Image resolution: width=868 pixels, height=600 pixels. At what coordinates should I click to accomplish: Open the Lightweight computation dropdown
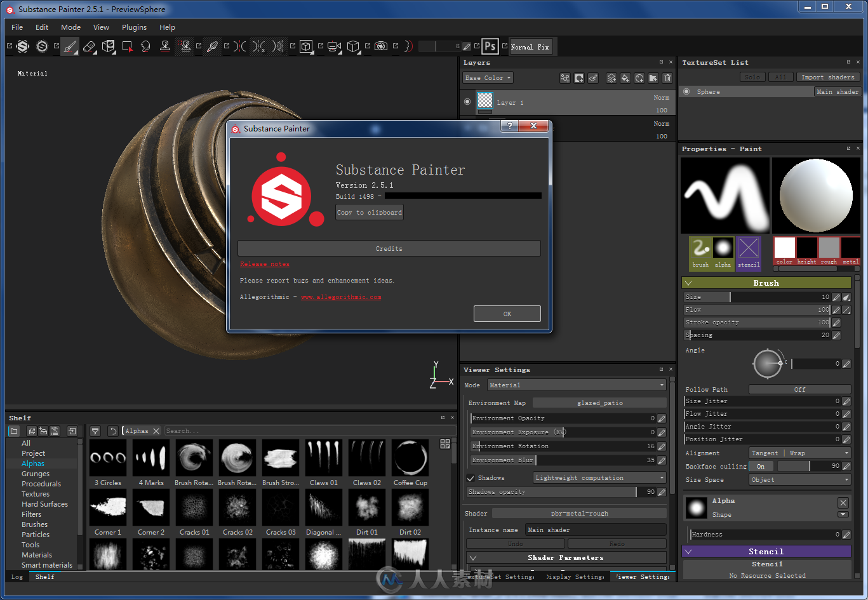[x=599, y=478]
